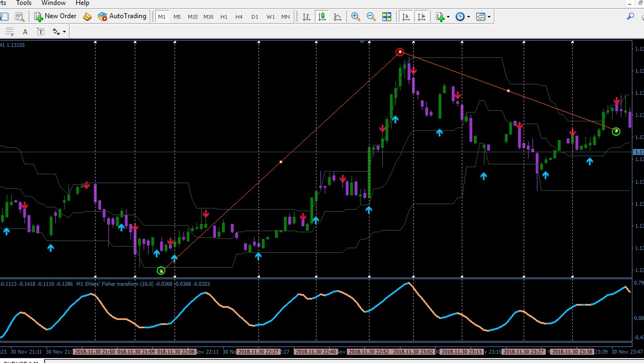Toggle the AutoTrading button

(x=122, y=17)
